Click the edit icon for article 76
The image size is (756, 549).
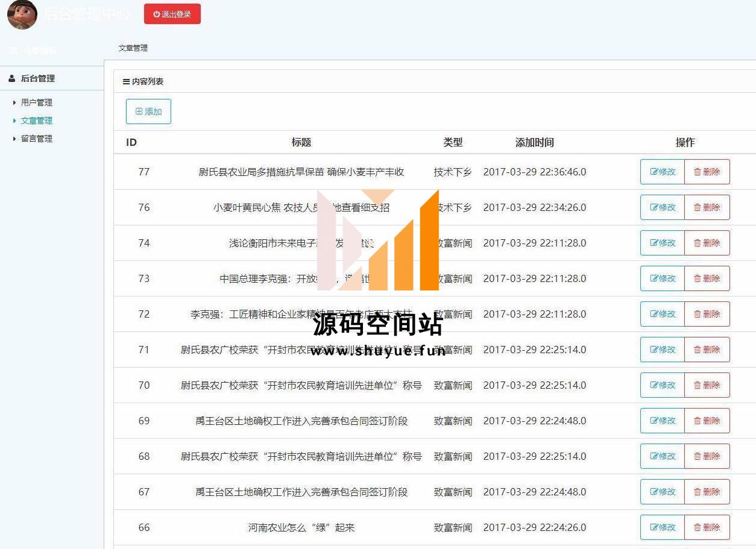pos(654,207)
